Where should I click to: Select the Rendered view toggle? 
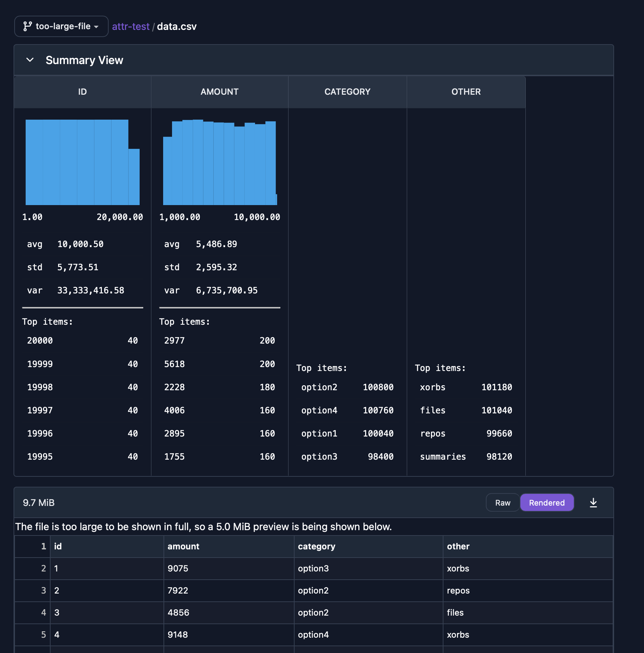547,502
